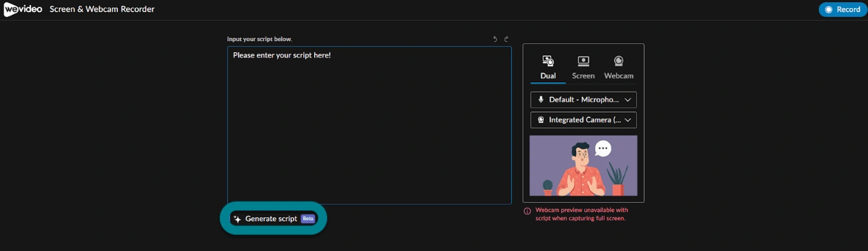The image size is (868, 251).
Task: Click the Generate script button
Action: (274, 219)
